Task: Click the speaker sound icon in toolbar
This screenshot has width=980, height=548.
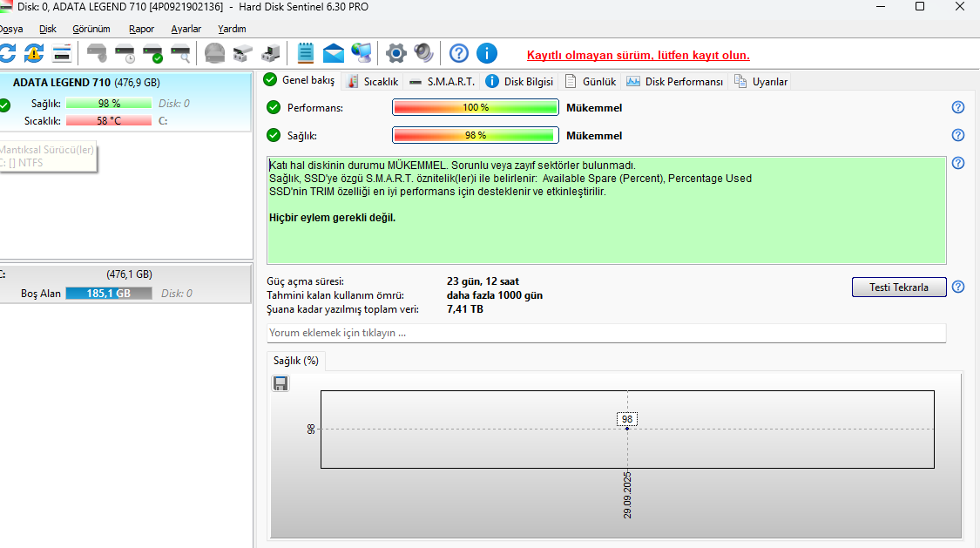Action: coord(423,53)
